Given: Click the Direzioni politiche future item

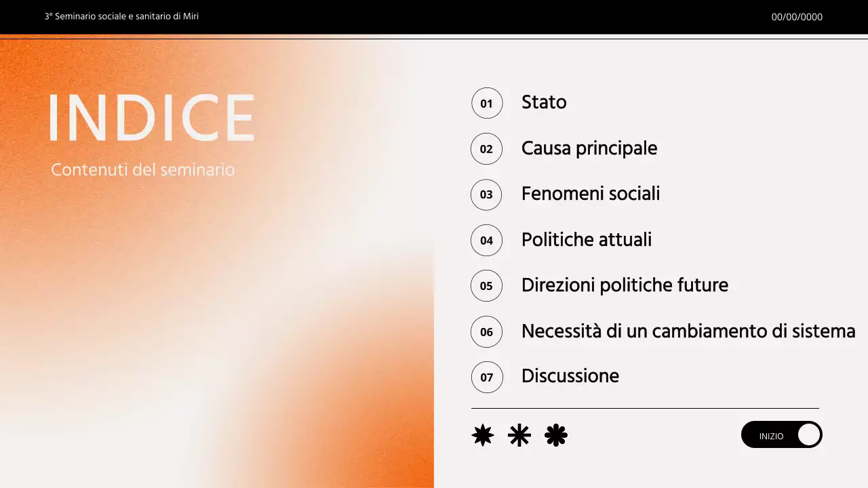Looking at the screenshot, I should coord(625,285).
